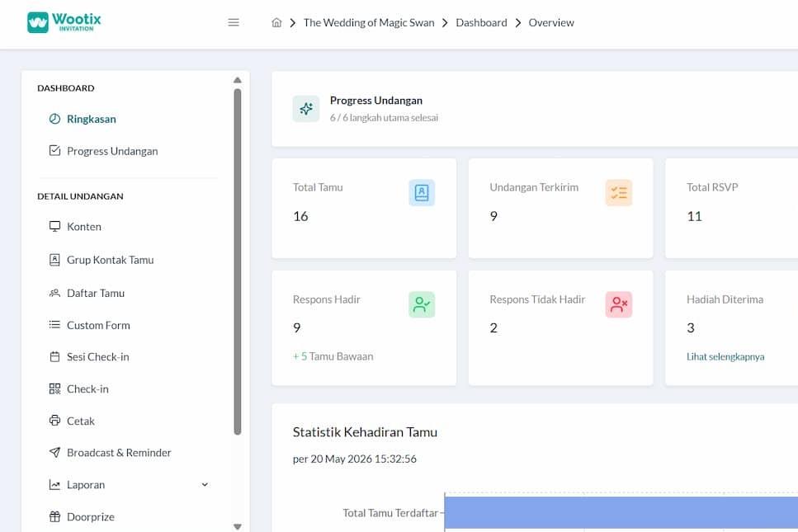Click the Undangan Terkirim checklist icon

619,193
